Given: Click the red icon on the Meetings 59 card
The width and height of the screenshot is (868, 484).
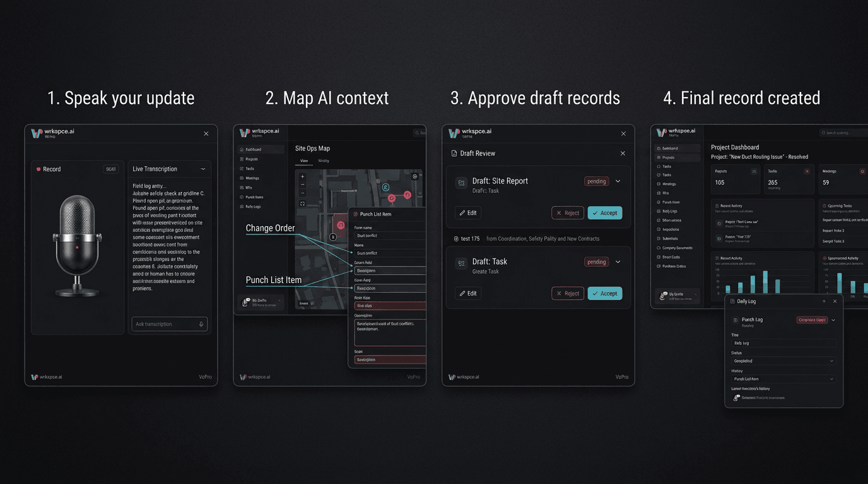Looking at the screenshot, I should point(862,171).
